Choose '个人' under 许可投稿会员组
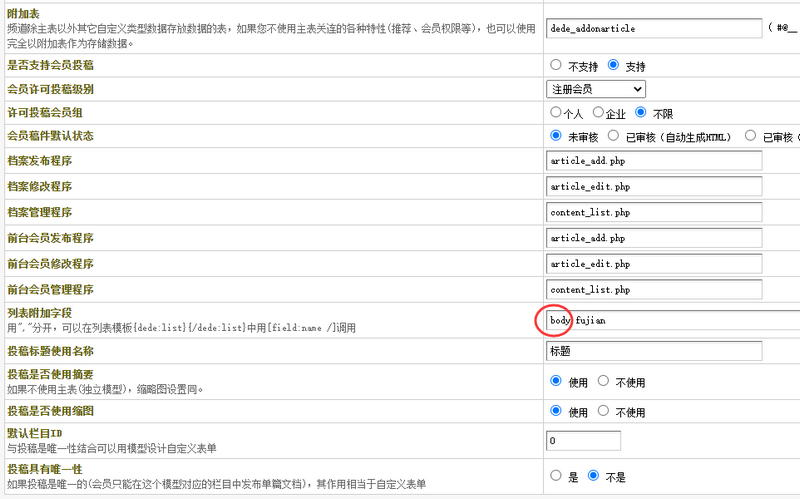 tap(556, 113)
